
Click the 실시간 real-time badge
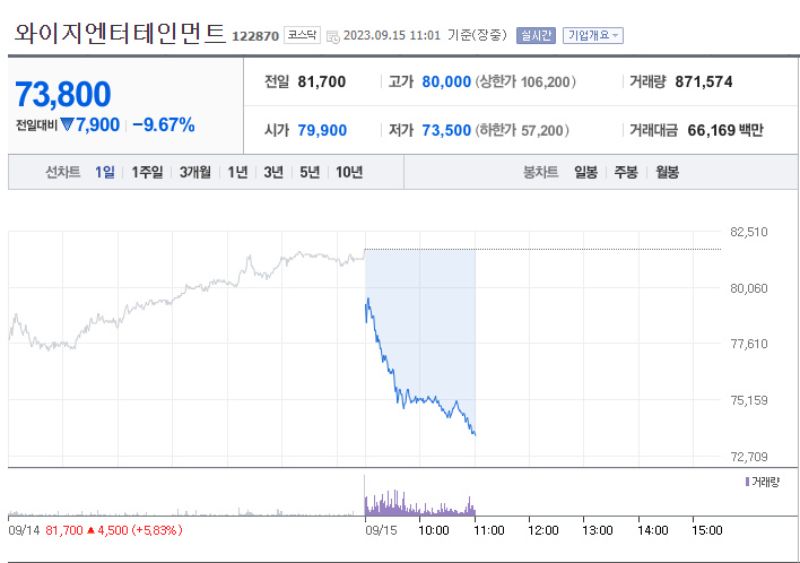coord(535,35)
